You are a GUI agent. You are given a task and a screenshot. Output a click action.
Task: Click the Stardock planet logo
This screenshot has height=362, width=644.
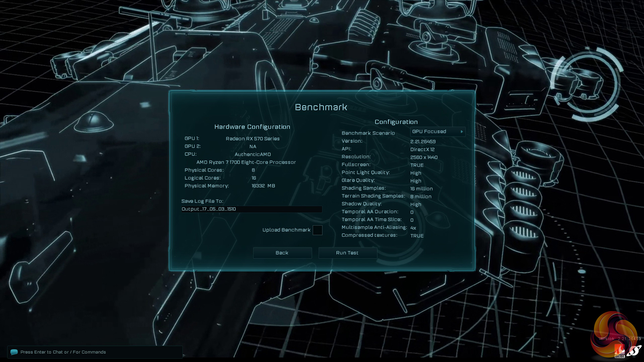635,351
